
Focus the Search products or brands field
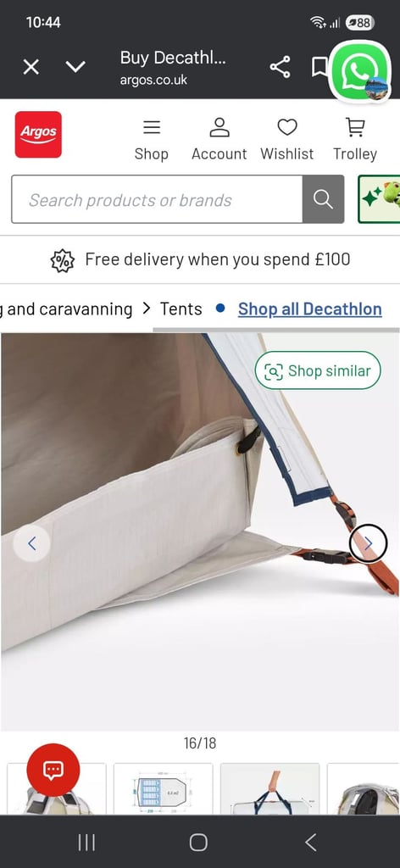coord(157,199)
